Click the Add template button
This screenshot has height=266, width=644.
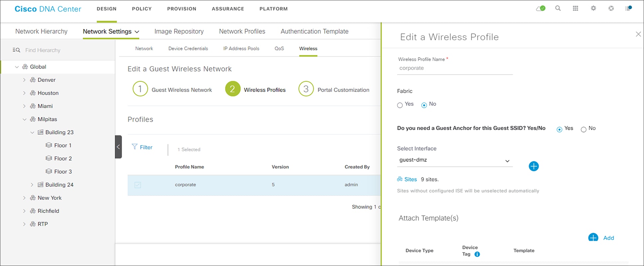pyautogui.click(x=601, y=237)
